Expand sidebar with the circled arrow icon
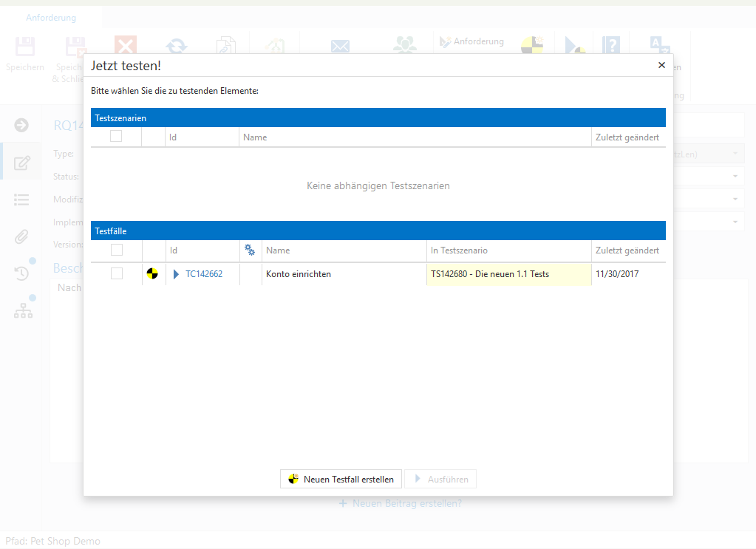 point(21,125)
